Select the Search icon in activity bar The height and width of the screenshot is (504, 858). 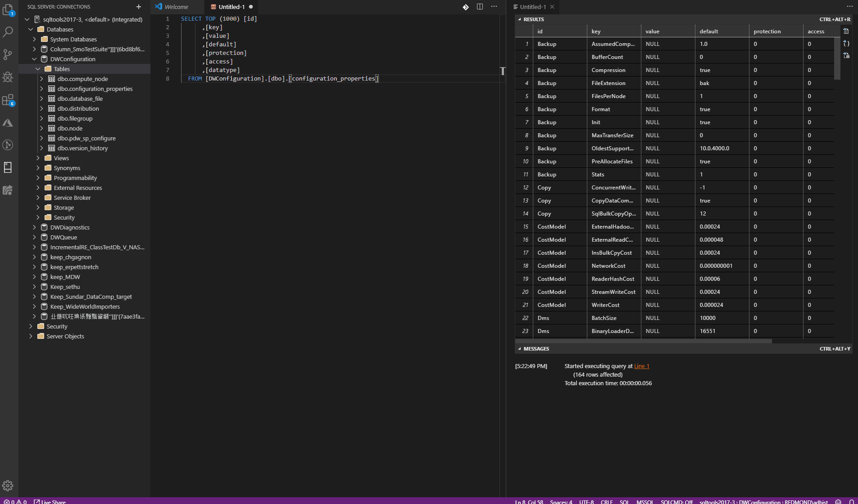(8, 31)
